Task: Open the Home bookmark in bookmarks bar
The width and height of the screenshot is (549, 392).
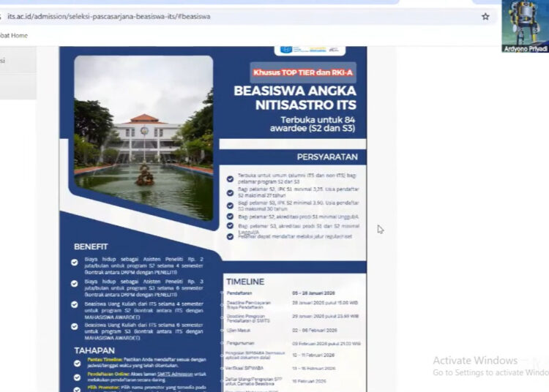Action: pos(14,35)
